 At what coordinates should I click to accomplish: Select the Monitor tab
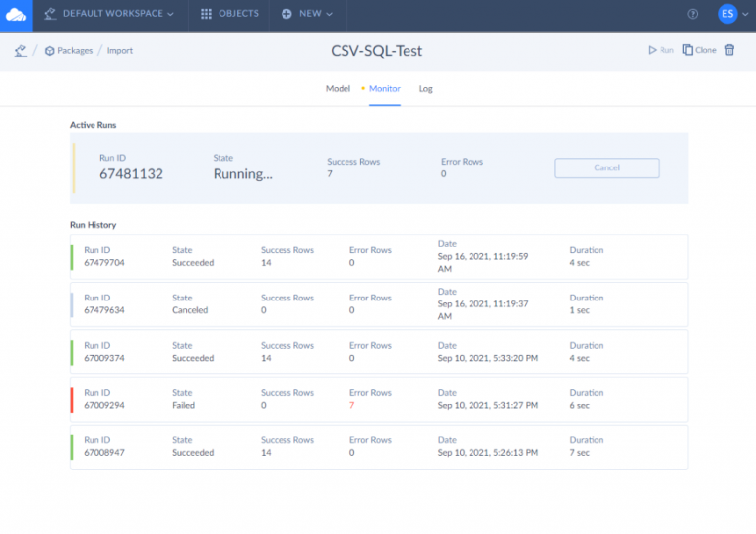pos(384,88)
